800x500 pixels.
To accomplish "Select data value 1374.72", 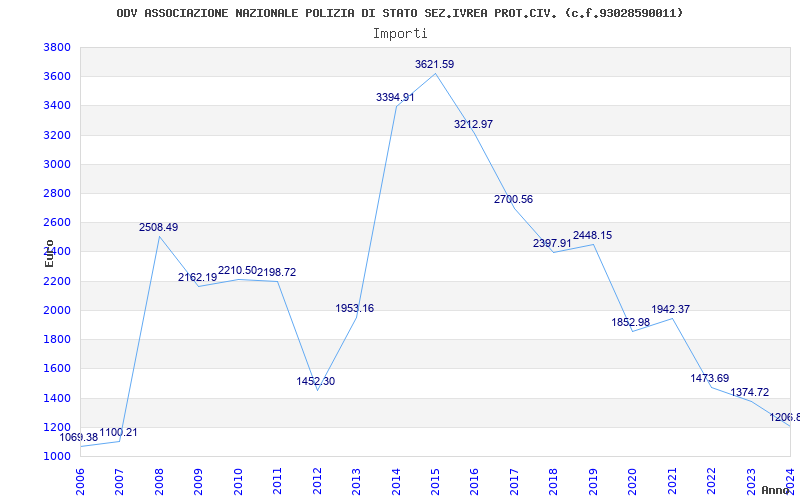I will [750, 392].
